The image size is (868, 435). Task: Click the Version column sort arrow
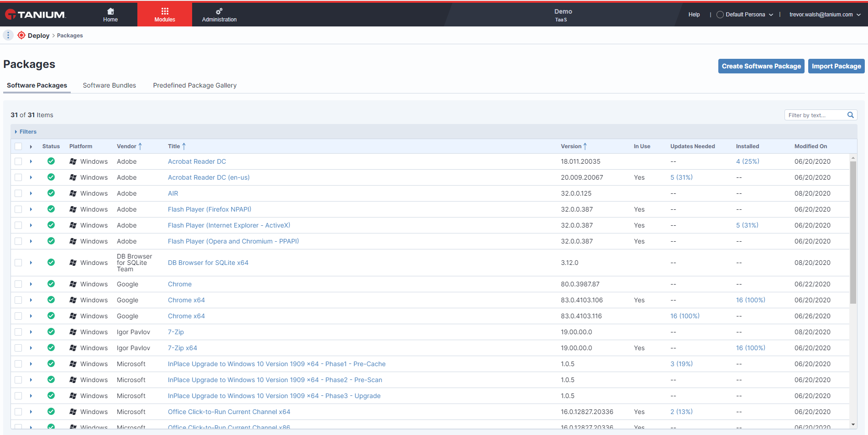coord(585,146)
